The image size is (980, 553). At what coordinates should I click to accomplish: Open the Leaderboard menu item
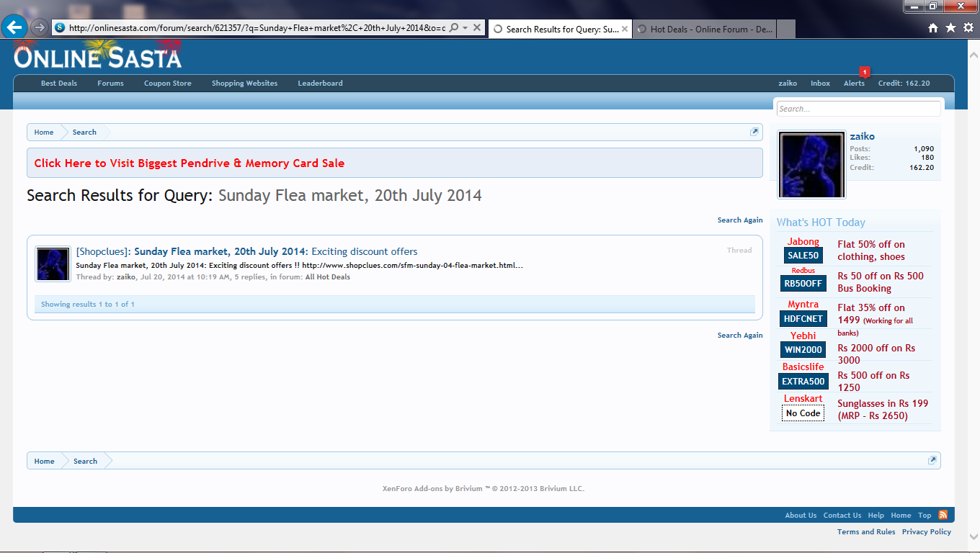(320, 84)
